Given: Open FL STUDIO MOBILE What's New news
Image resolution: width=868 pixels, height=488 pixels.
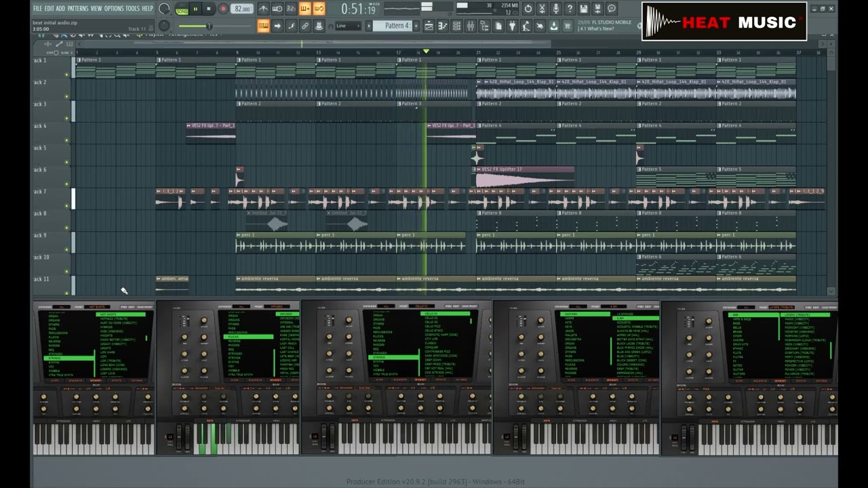Looking at the screenshot, I should [605, 26].
